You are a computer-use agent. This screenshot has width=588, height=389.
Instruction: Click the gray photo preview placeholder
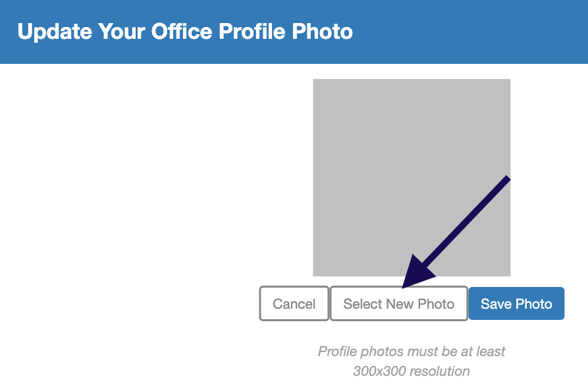pos(412,177)
